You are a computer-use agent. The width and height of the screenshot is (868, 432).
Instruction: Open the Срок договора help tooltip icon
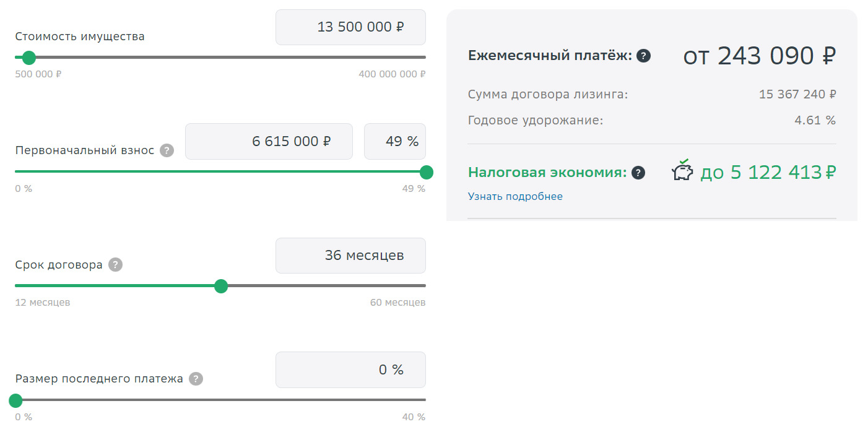point(115,265)
